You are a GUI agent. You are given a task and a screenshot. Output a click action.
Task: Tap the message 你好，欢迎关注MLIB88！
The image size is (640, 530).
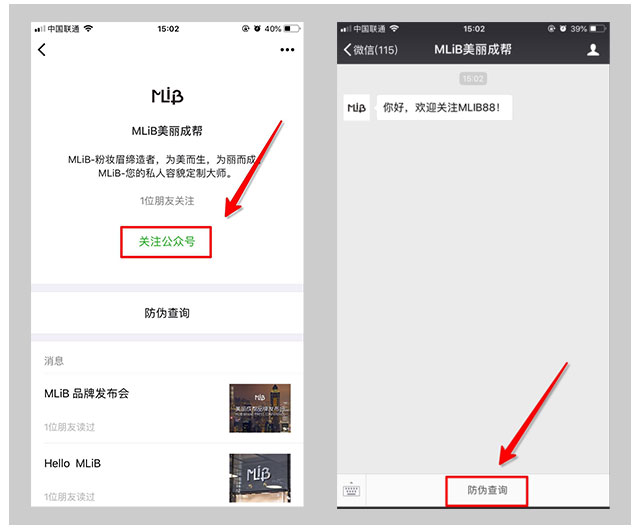pos(444,107)
